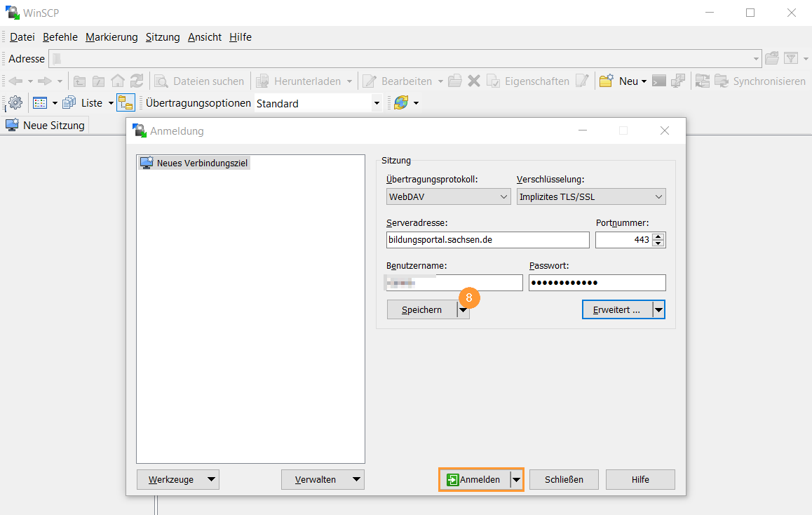Click the Synchronisieren folder icon
Screen dimensions: 812x515
point(722,81)
